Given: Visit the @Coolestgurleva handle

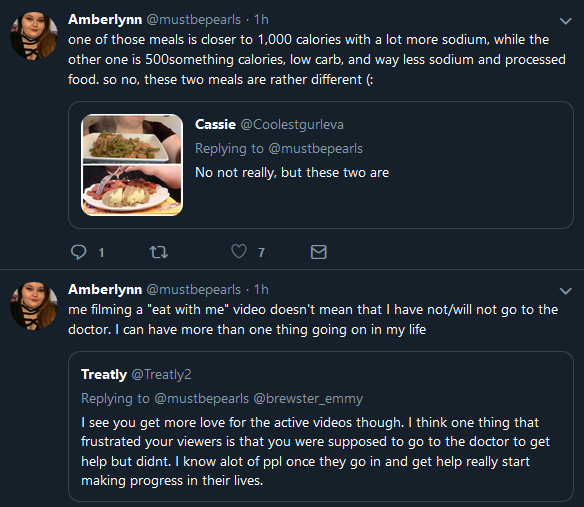Looking at the screenshot, I should click(292, 125).
